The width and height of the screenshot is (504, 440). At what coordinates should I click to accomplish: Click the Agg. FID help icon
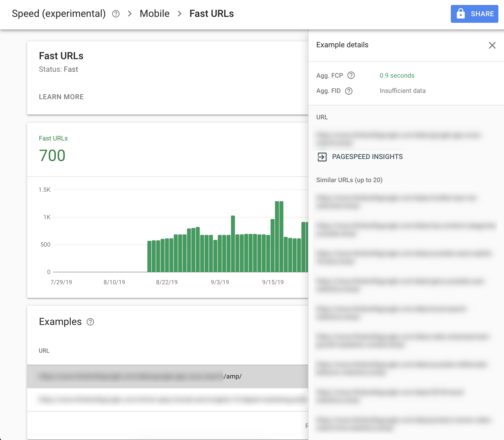pyautogui.click(x=349, y=91)
